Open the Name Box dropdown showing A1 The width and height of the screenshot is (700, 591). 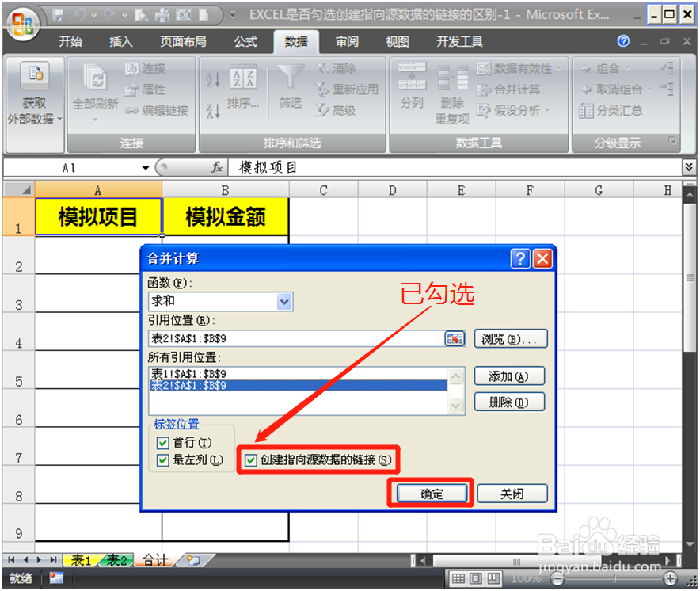tap(146, 168)
